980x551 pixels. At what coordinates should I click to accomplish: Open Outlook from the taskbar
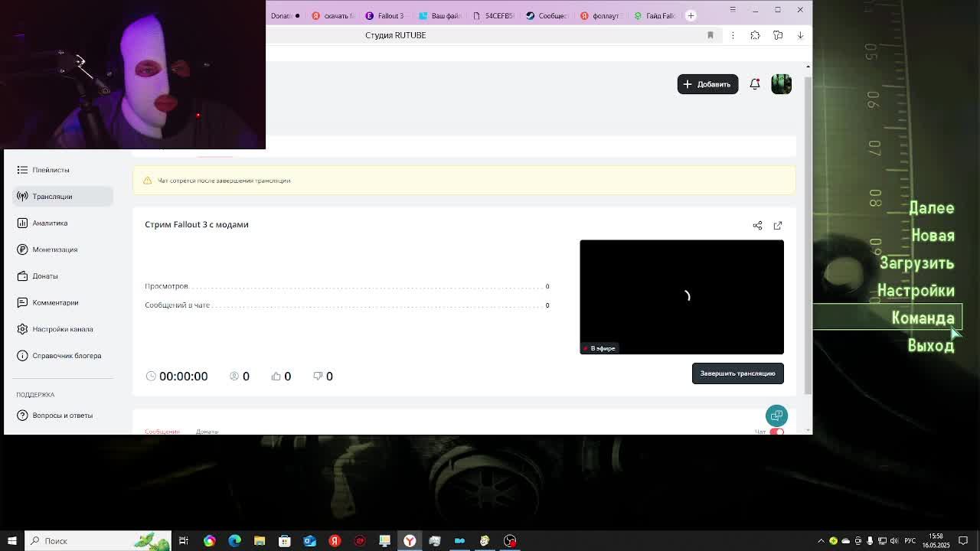tap(309, 541)
